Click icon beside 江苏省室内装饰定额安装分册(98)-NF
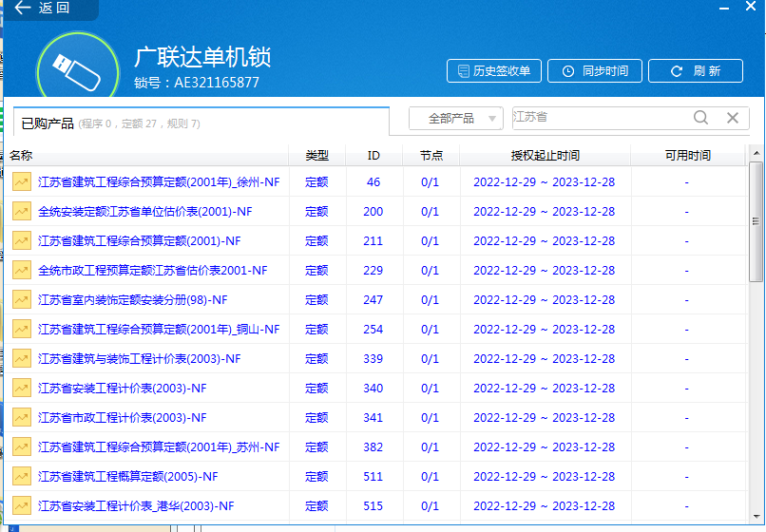 coord(22,299)
